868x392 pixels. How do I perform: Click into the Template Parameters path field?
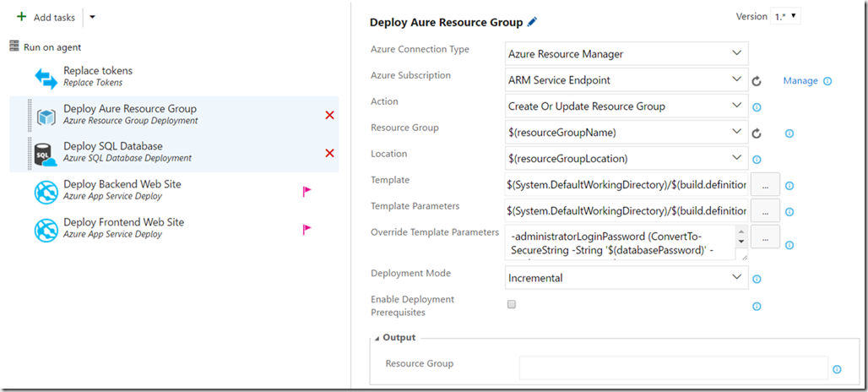point(627,210)
